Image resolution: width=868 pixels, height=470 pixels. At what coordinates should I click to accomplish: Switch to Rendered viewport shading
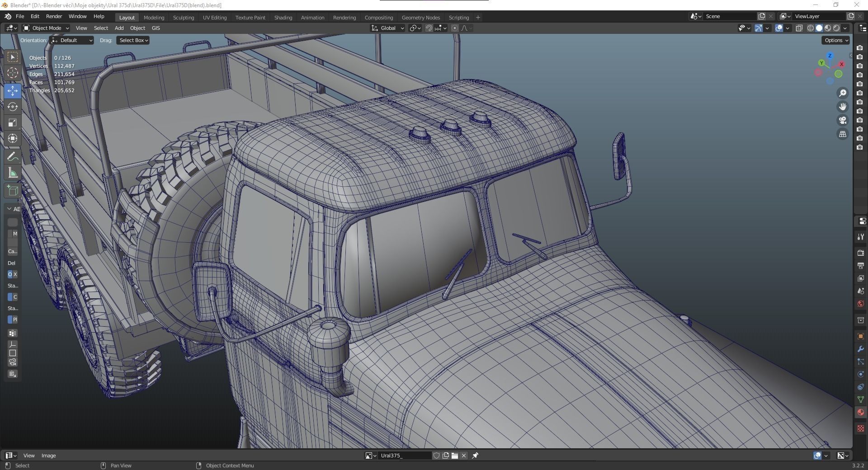[836, 28]
